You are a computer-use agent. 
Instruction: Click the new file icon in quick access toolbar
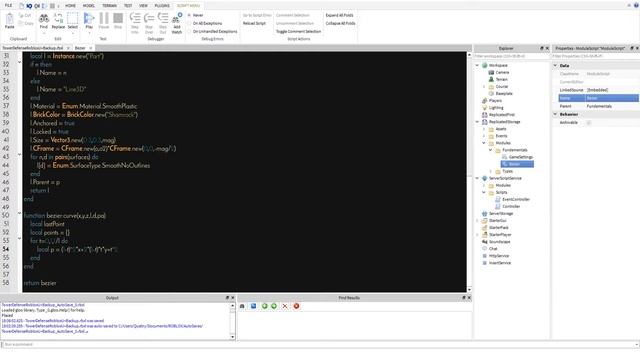point(21,6)
